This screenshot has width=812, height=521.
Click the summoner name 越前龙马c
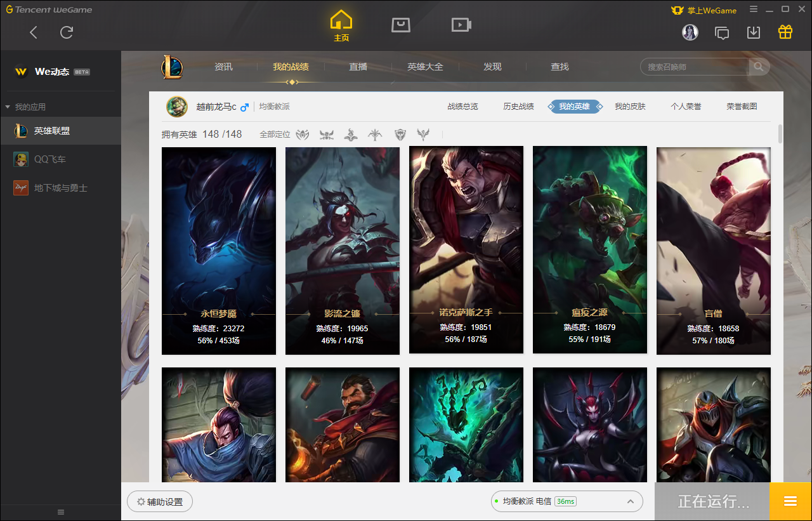coord(216,107)
